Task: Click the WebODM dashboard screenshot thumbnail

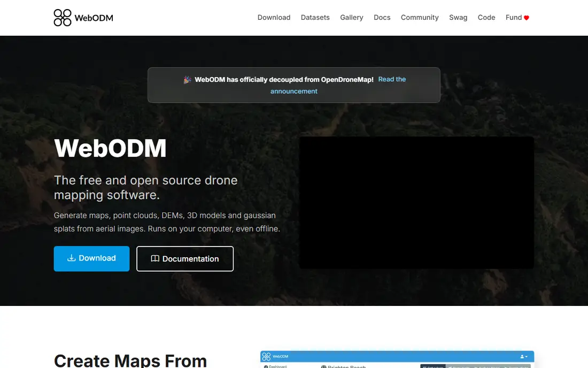Action: pos(397,359)
